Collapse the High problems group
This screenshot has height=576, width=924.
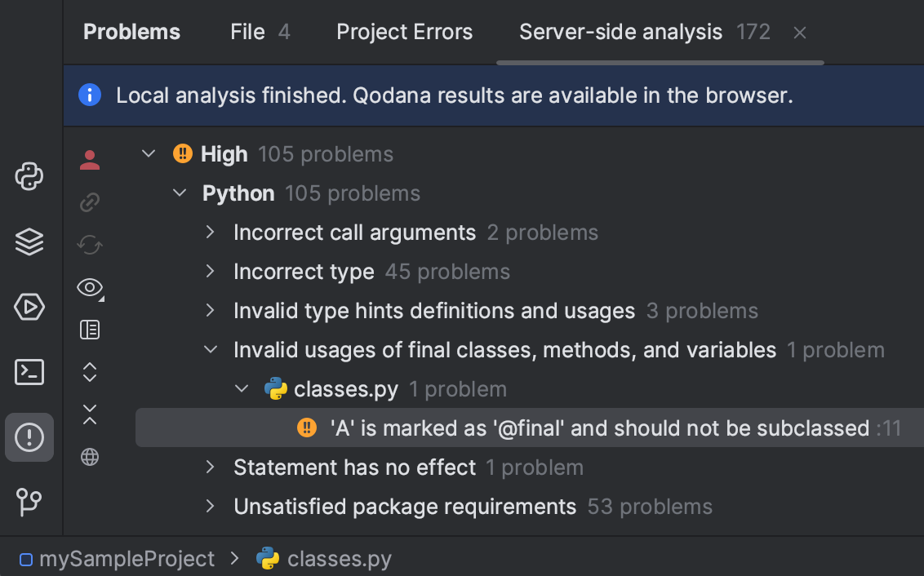pyautogui.click(x=149, y=153)
